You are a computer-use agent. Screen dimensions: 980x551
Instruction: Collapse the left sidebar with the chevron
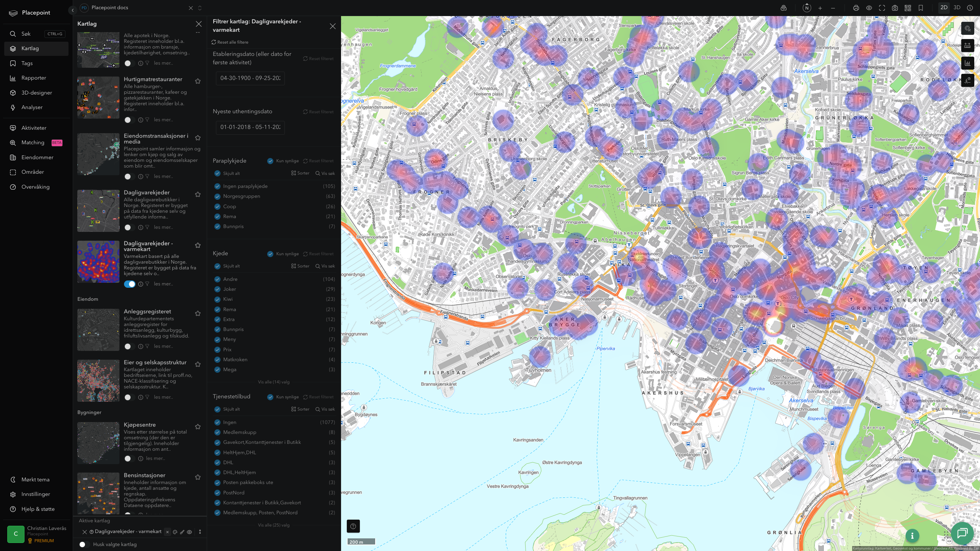[72, 10]
